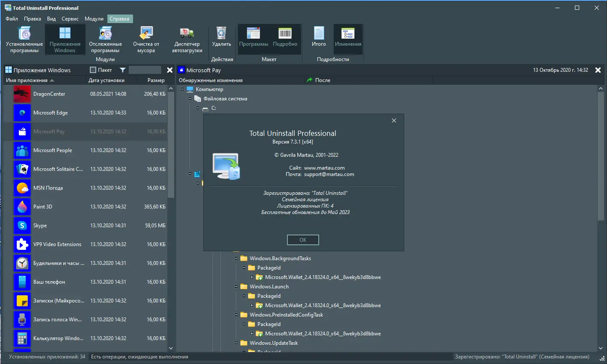Open the Модули menu
Viewport: 607px width, 364px height.
(x=94, y=18)
